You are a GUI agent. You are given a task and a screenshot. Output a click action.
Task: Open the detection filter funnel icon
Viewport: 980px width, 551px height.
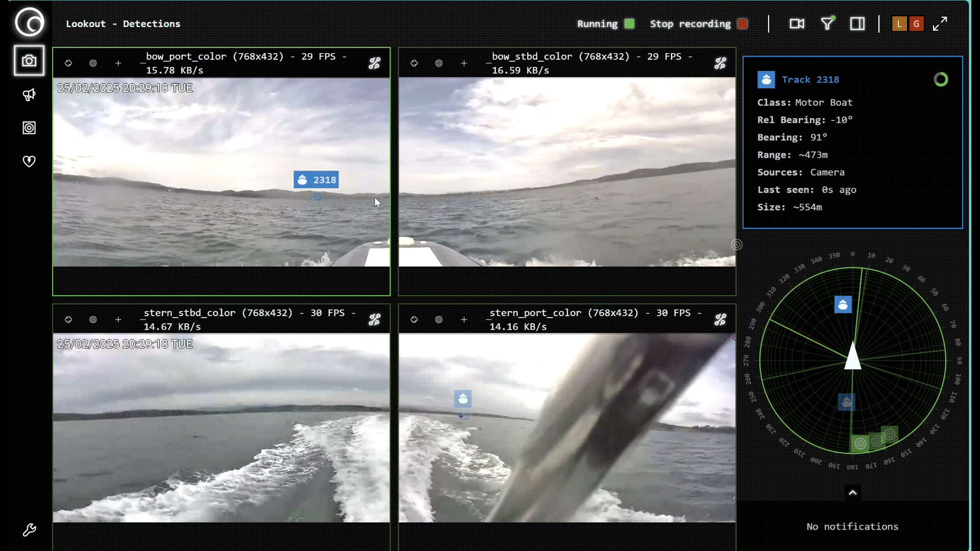[x=827, y=23]
